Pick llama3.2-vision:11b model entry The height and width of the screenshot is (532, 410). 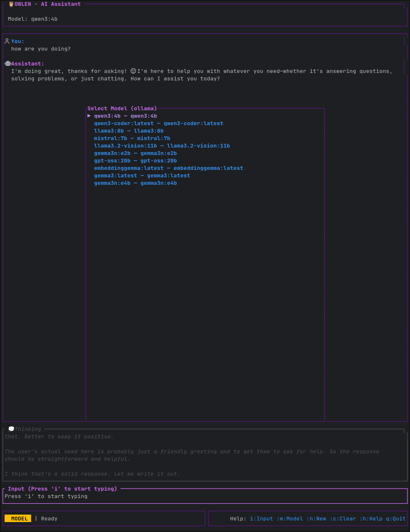pyautogui.click(x=162, y=146)
